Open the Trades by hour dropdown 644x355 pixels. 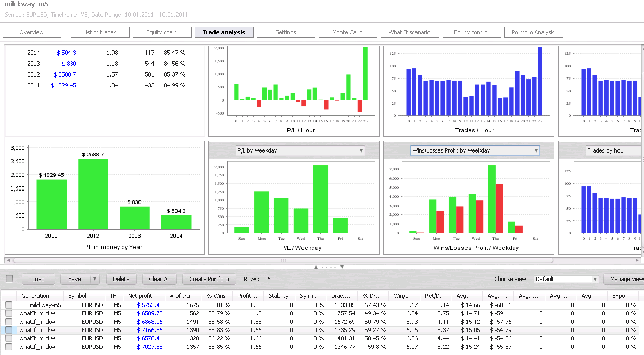614,150
